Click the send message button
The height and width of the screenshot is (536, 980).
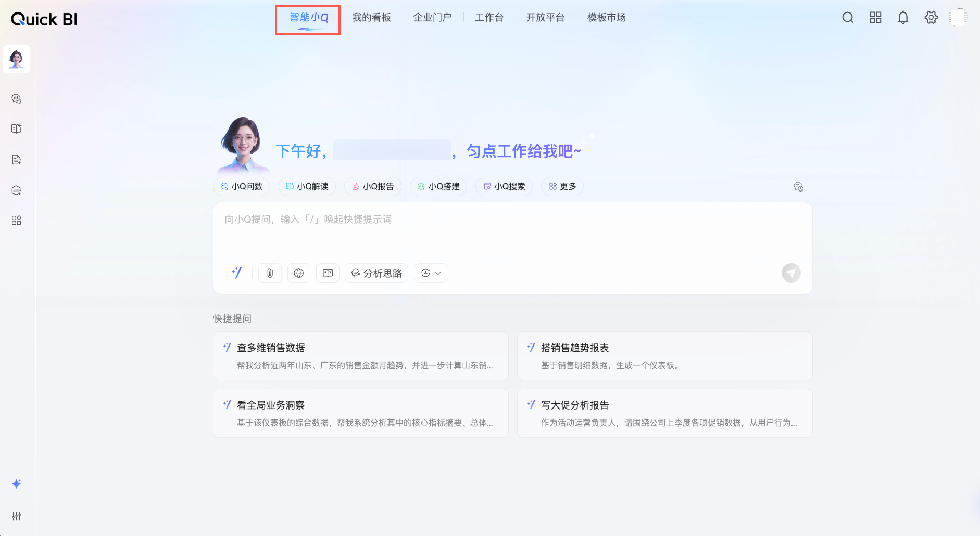pyautogui.click(x=791, y=273)
